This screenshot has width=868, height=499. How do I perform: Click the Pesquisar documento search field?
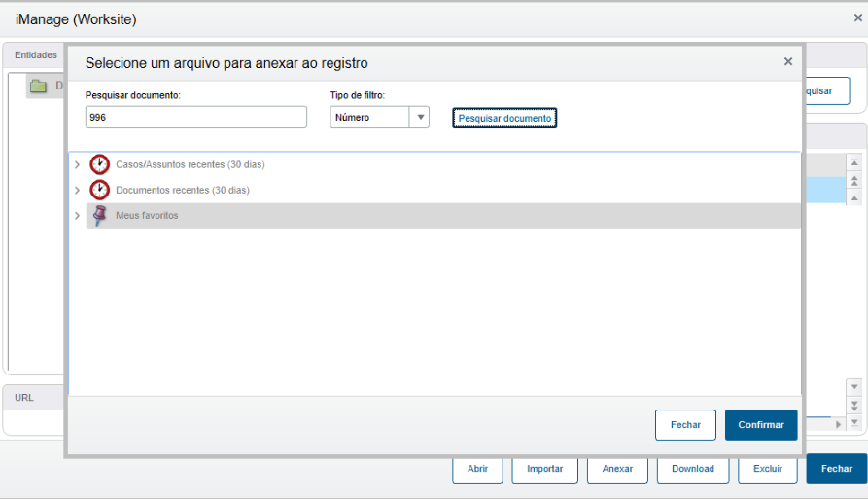pos(196,118)
